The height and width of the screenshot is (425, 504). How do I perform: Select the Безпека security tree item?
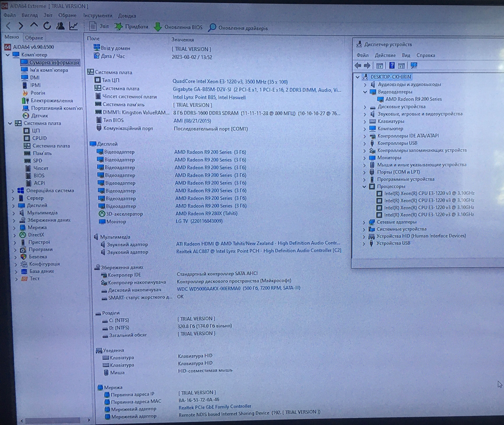click(x=34, y=257)
